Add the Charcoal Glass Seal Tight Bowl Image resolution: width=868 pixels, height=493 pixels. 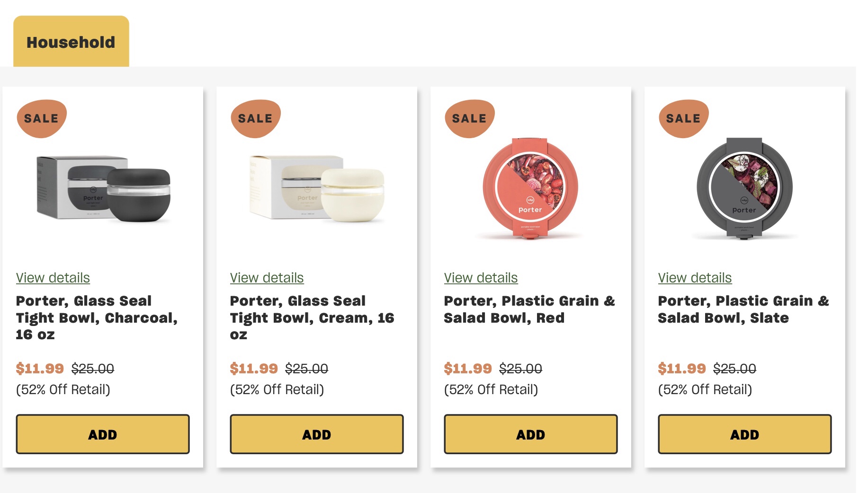pyautogui.click(x=103, y=434)
